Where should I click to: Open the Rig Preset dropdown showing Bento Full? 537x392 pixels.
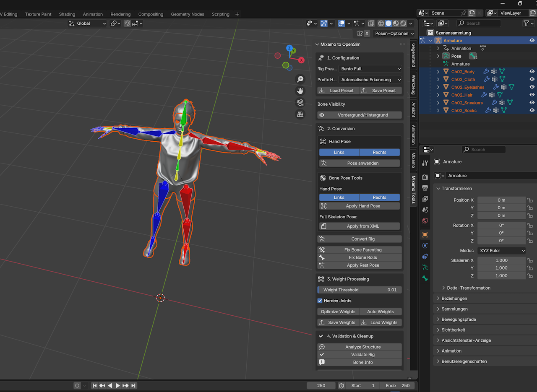click(370, 69)
